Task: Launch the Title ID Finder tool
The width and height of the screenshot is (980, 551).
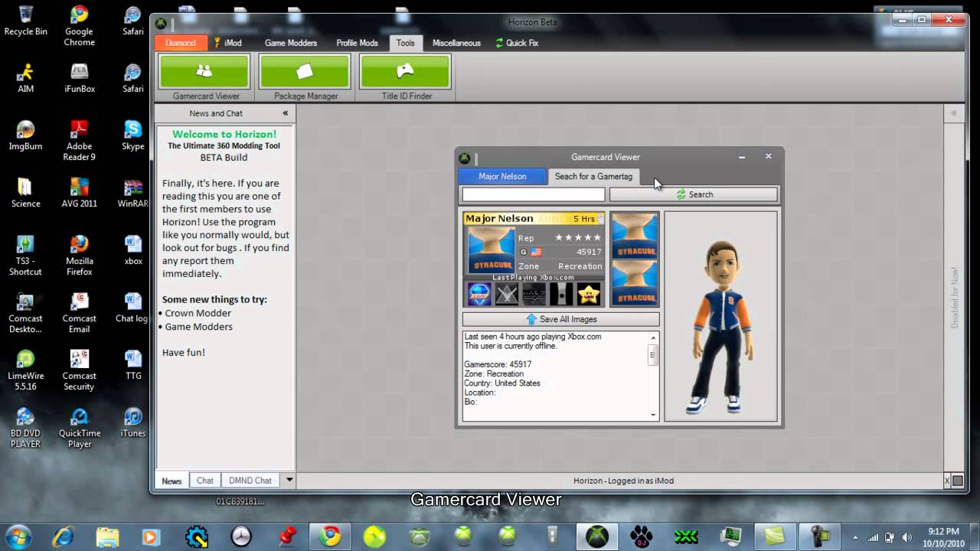Action: (x=405, y=72)
